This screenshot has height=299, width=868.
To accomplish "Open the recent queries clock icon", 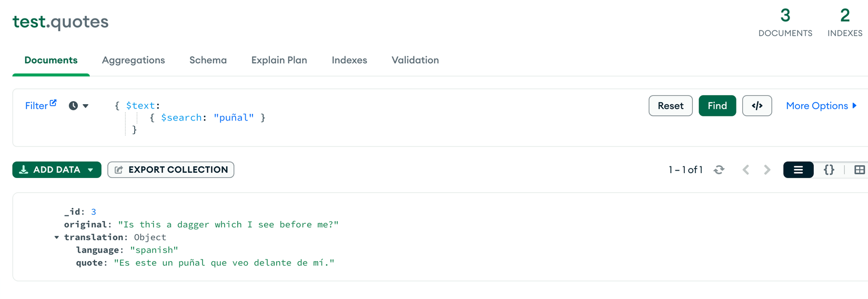I will pyautogui.click(x=73, y=106).
